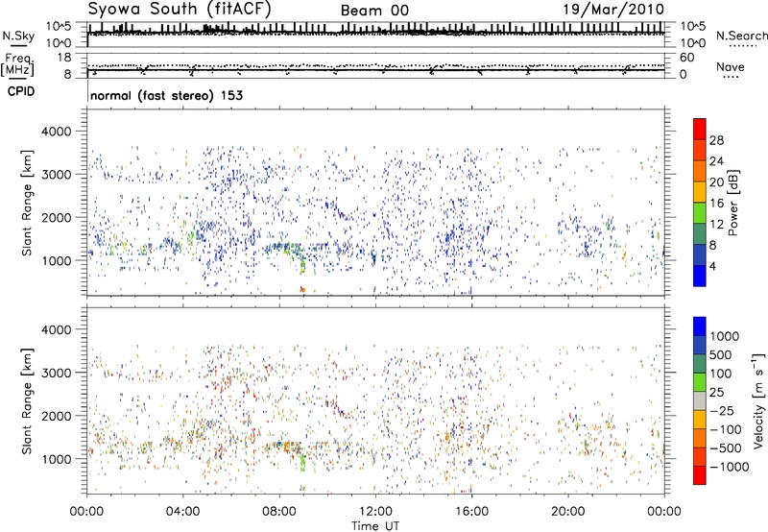Click the "CPID" label

pyautogui.click(x=21, y=91)
